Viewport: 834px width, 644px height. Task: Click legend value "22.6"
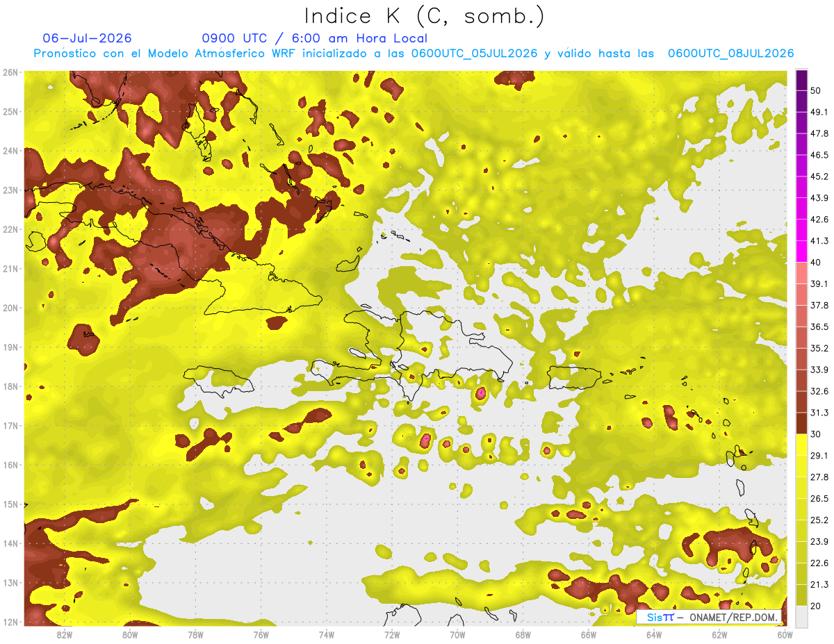click(x=819, y=563)
